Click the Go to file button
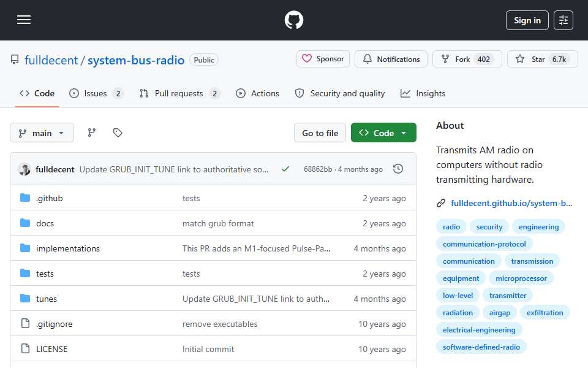The width and height of the screenshot is (588, 368). (320, 133)
